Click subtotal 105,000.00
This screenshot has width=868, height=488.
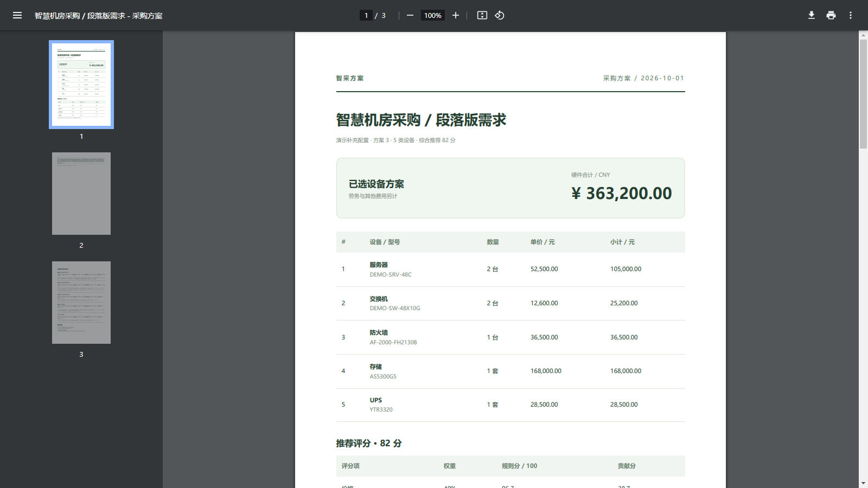[x=626, y=269]
